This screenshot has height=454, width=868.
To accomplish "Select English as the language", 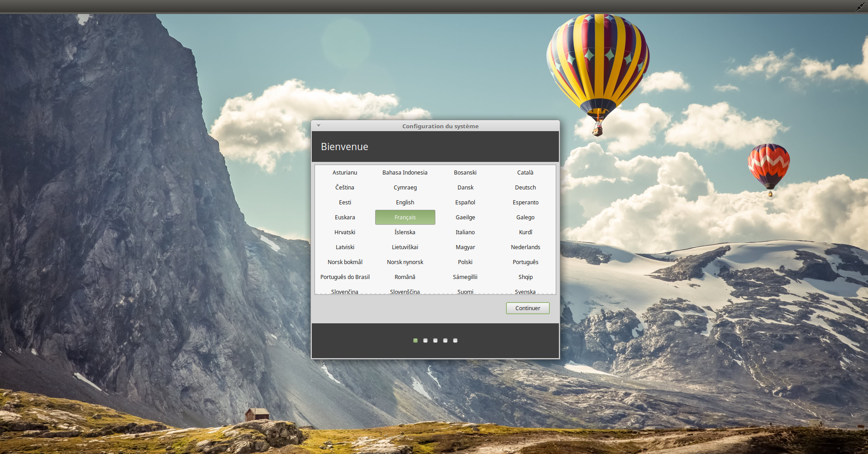I will pyautogui.click(x=405, y=203).
